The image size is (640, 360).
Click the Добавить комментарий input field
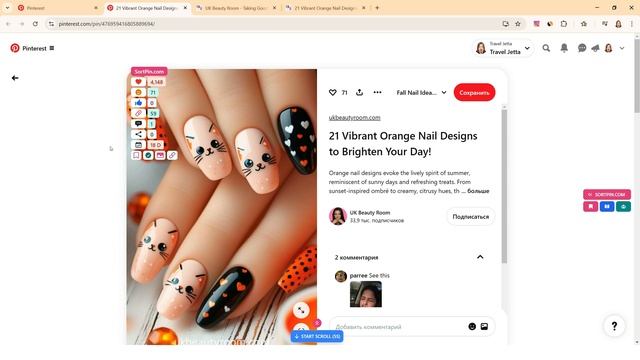(398, 327)
